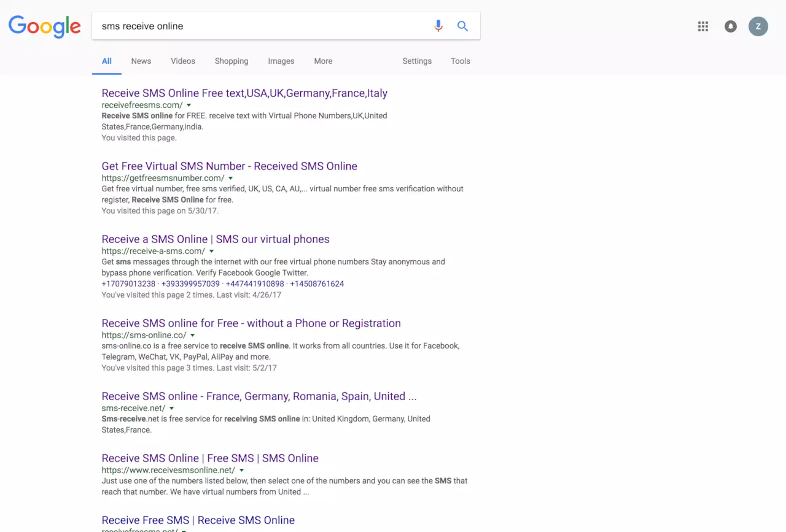The height and width of the screenshot is (532, 786).
Task: Switch to the Videos tab
Action: click(183, 61)
